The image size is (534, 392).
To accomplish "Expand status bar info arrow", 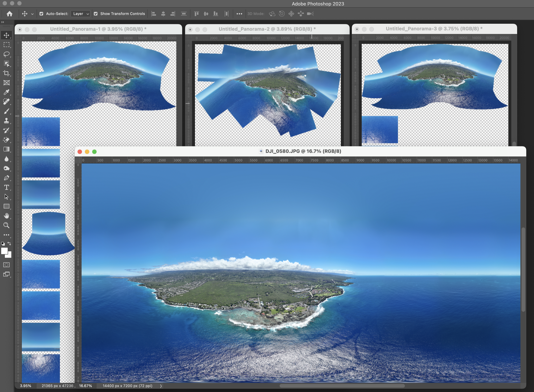I will (161, 386).
